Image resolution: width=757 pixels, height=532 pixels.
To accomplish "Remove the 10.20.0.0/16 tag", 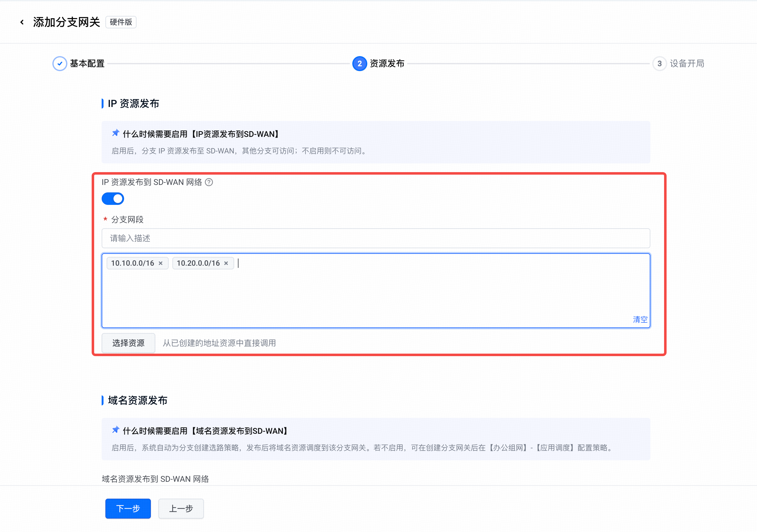I will (226, 263).
